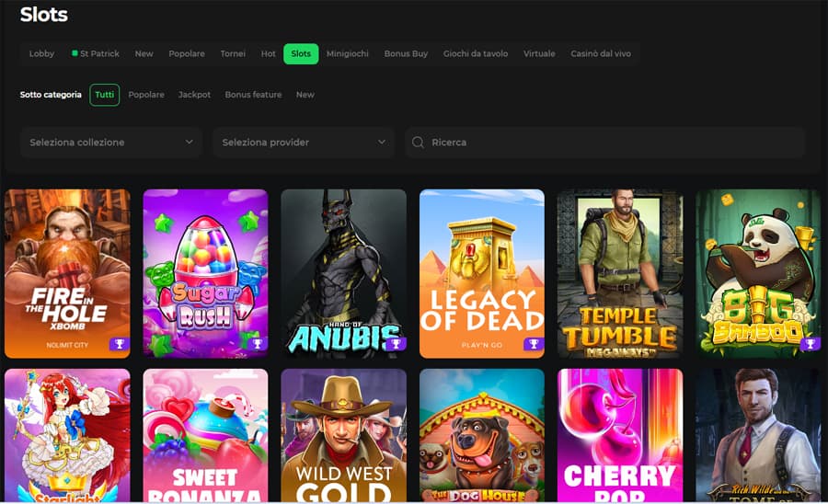Open Fire in the Hole xBomb game
The width and height of the screenshot is (828, 504).
coord(67,273)
